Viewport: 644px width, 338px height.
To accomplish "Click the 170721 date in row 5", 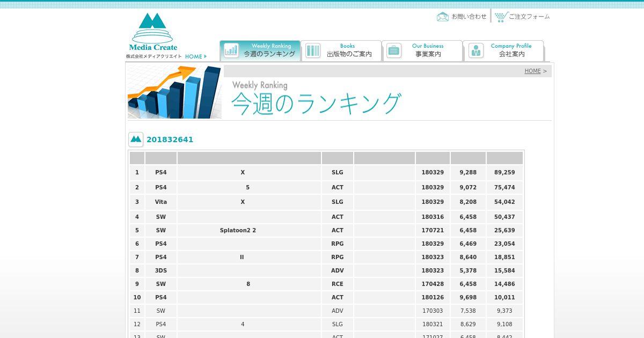I will pyautogui.click(x=433, y=230).
